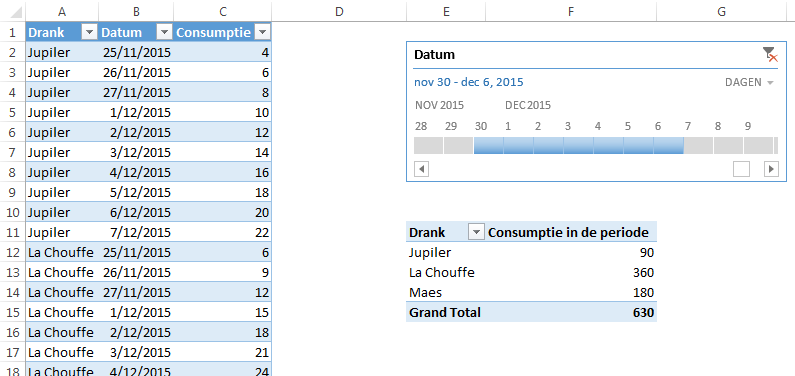Screen dimensions: 795x376
Task: Select row 11 header
Action: click(x=13, y=233)
